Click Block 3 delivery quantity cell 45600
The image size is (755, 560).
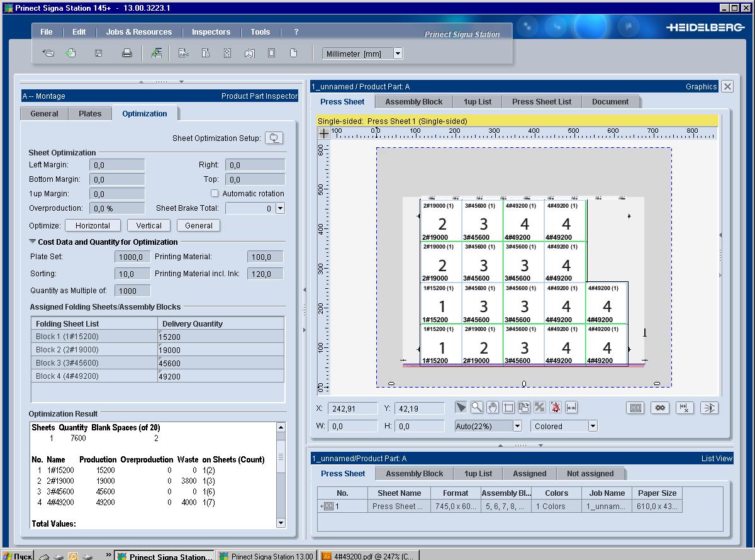coord(221,363)
